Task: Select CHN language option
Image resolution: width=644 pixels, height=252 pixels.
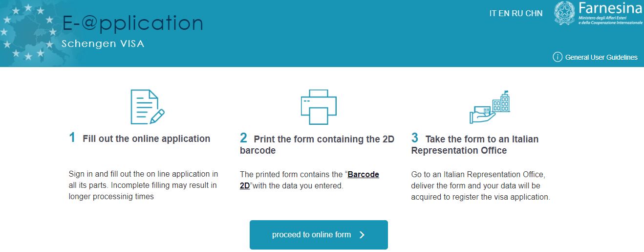Action: [534, 14]
